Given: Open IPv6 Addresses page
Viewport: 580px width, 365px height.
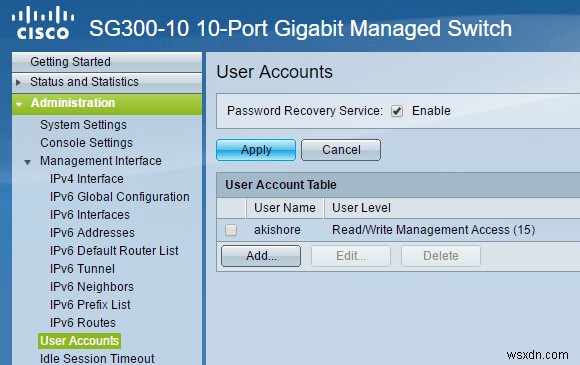Looking at the screenshot, I should 92,233.
